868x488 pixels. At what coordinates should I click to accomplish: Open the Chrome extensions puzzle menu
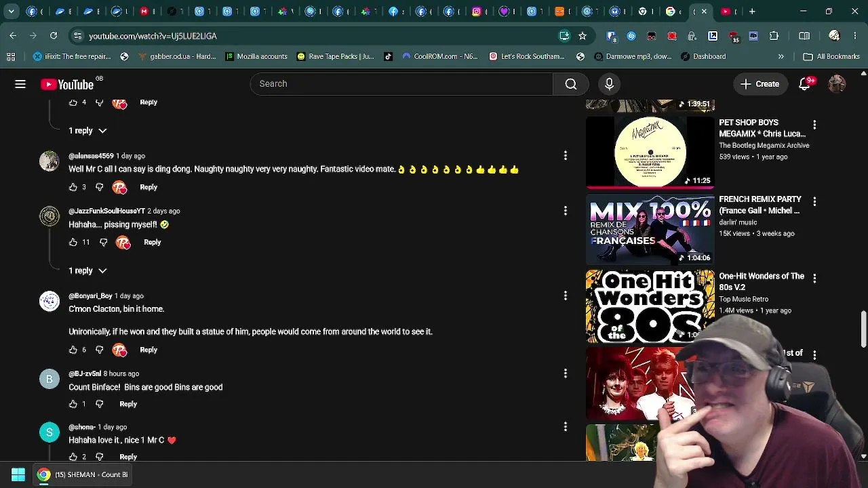pyautogui.click(x=774, y=36)
